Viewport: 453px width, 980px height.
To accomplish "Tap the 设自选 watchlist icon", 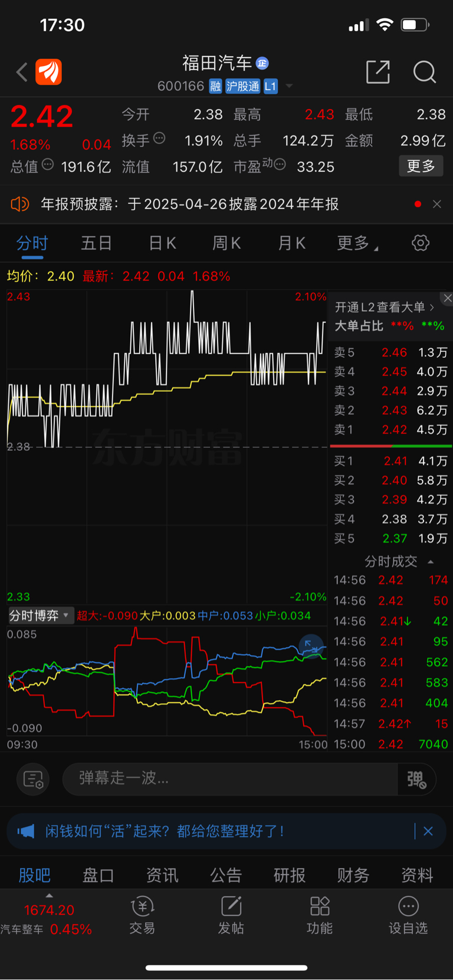I will point(408,916).
